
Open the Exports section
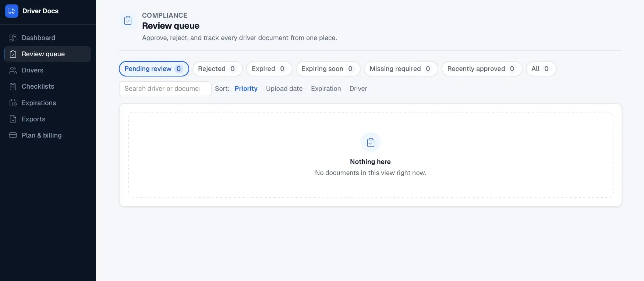pos(47,119)
